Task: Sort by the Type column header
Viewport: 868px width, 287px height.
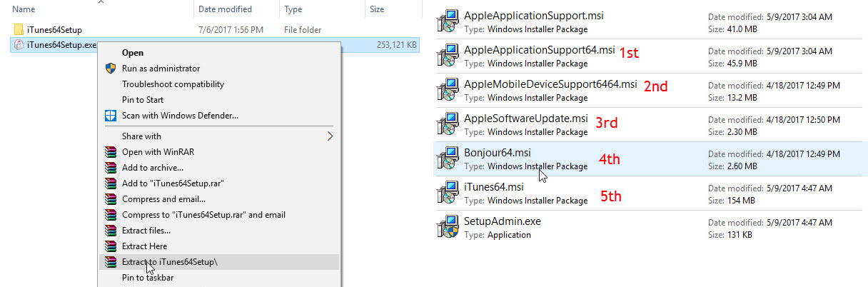Action: click(x=293, y=9)
